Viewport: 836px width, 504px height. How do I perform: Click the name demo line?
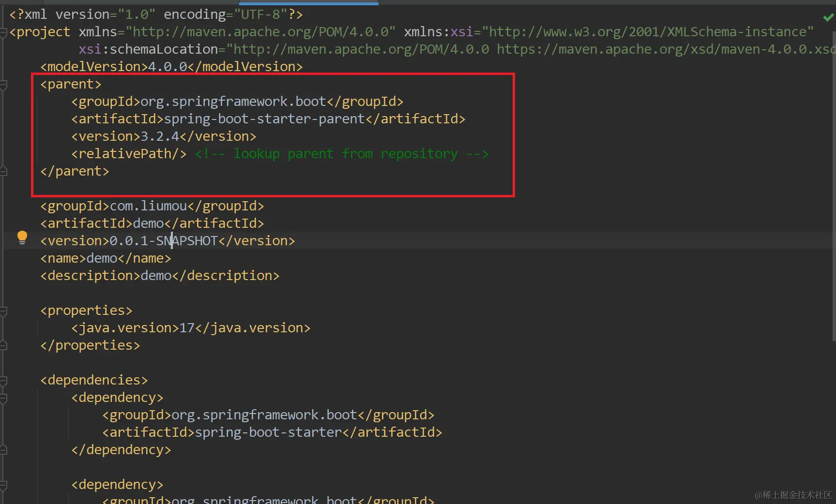[106, 258]
